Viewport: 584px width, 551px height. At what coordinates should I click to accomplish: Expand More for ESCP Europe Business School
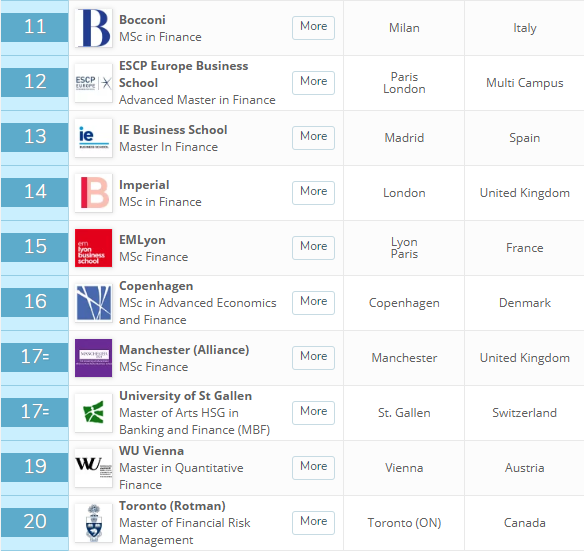314,83
